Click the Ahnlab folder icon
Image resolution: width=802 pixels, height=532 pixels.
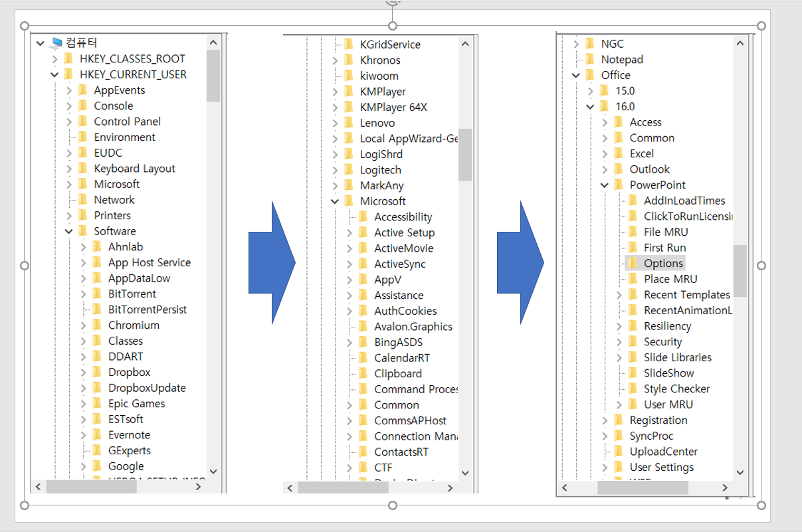97,246
